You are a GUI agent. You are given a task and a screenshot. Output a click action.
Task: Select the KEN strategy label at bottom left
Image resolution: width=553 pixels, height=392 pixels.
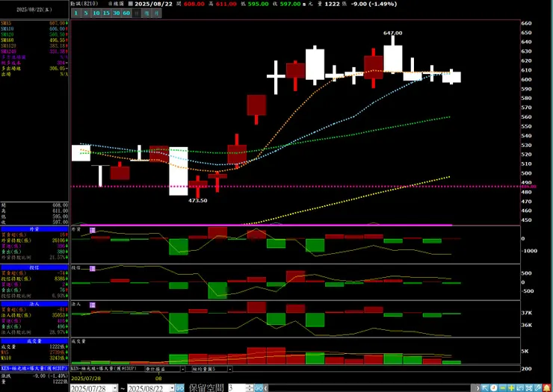(x=34, y=368)
